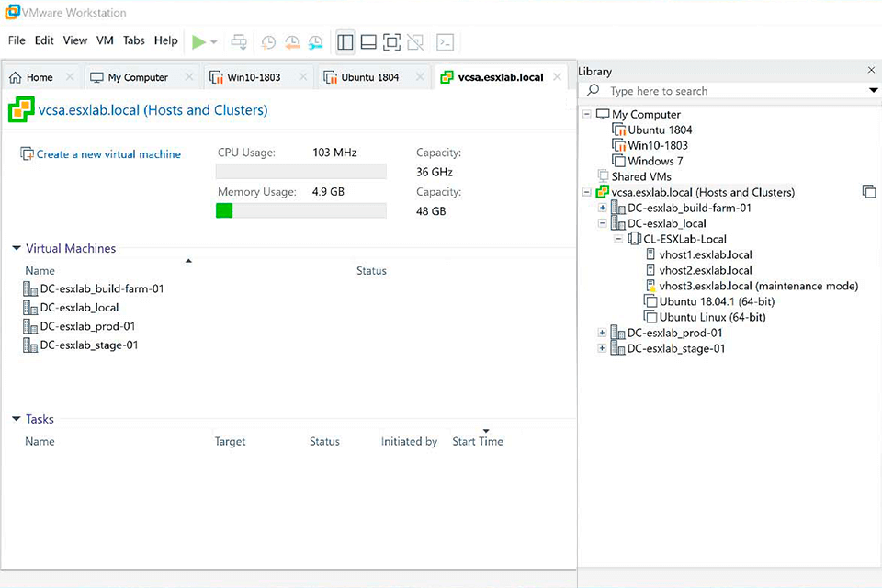Open the Library search filter dropdown
882x588 pixels.
coord(873,91)
